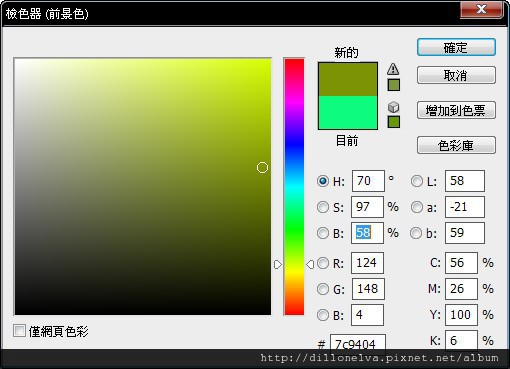Open the 色彩庫 color libraries button
Screen dimensions: 510x369
(x=456, y=145)
